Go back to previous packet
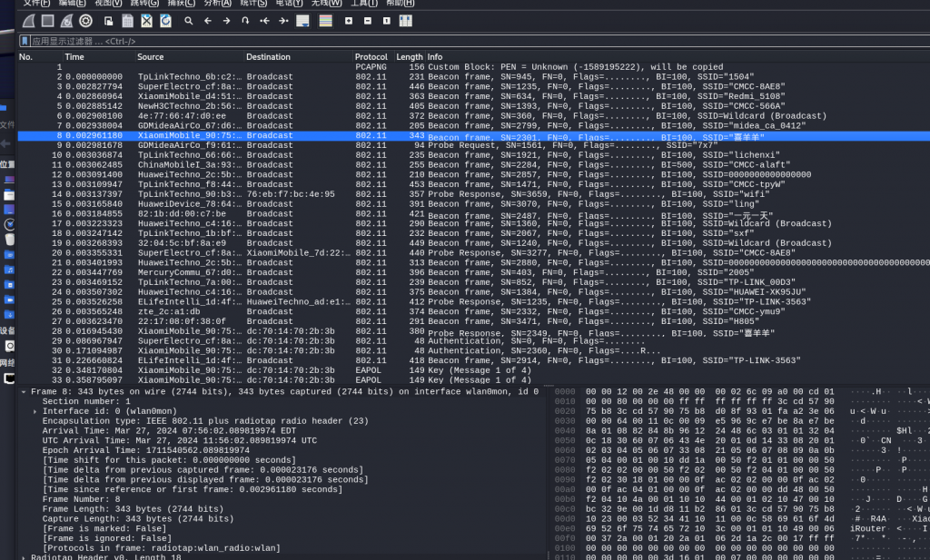Screen dimensions: 930x560 (x=208, y=21)
